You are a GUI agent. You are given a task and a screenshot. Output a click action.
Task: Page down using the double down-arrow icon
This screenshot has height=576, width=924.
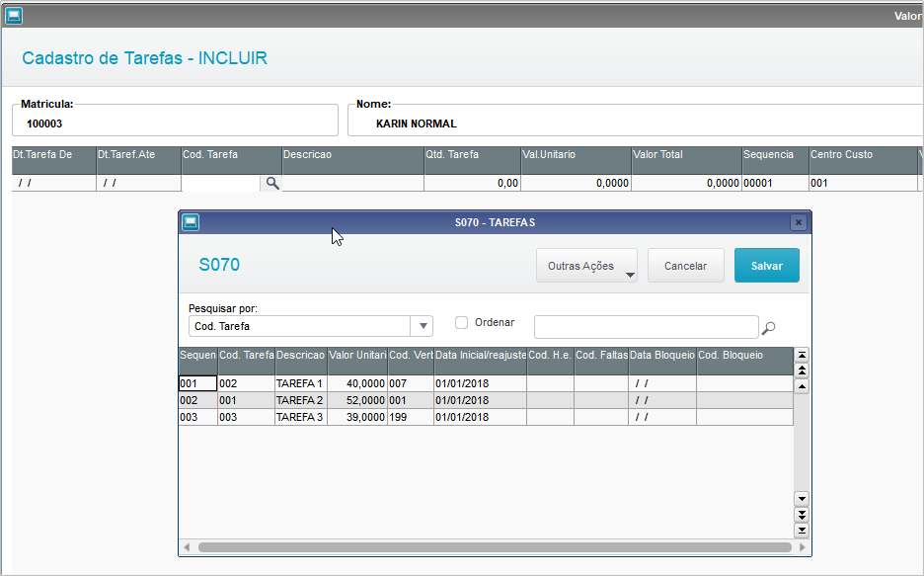tap(802, 515)
